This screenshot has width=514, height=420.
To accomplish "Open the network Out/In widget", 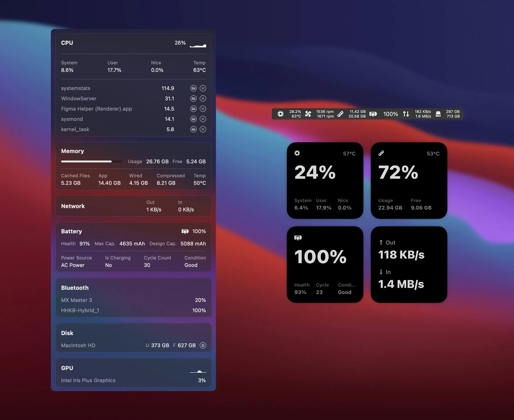I will tap(409, 264).
